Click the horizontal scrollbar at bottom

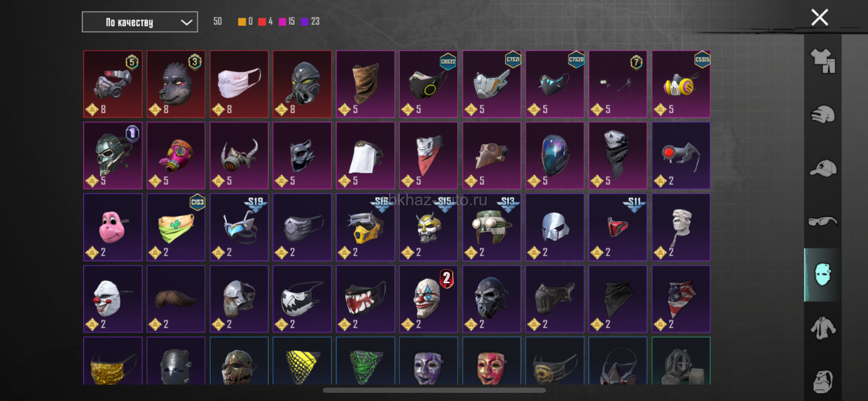coord(434,390)
